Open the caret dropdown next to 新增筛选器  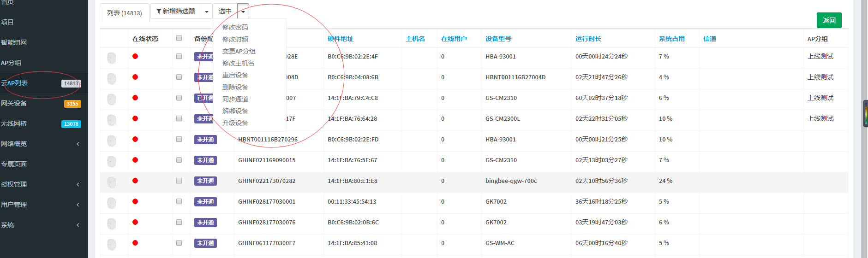[x=207, y=12]
